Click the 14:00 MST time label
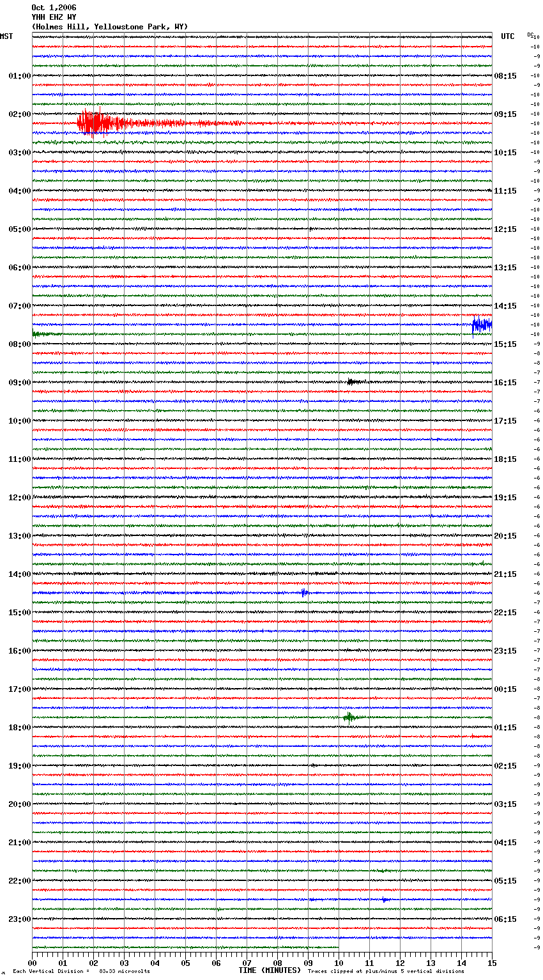This screenshot has height=980, width=543. [x=20, y=574]
